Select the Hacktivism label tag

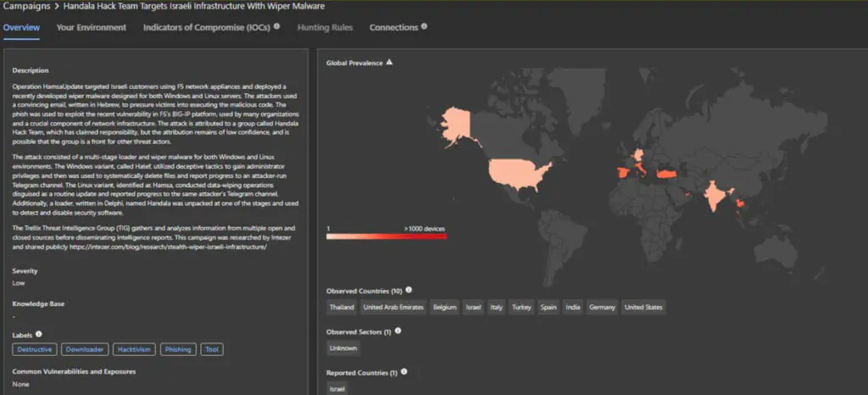click(x=134, y=349)
